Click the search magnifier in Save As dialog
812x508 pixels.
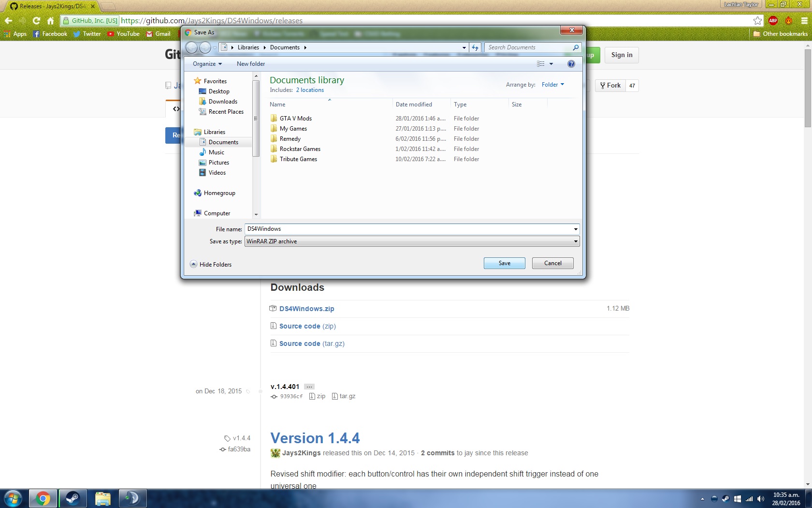click(x=576, y=47)
